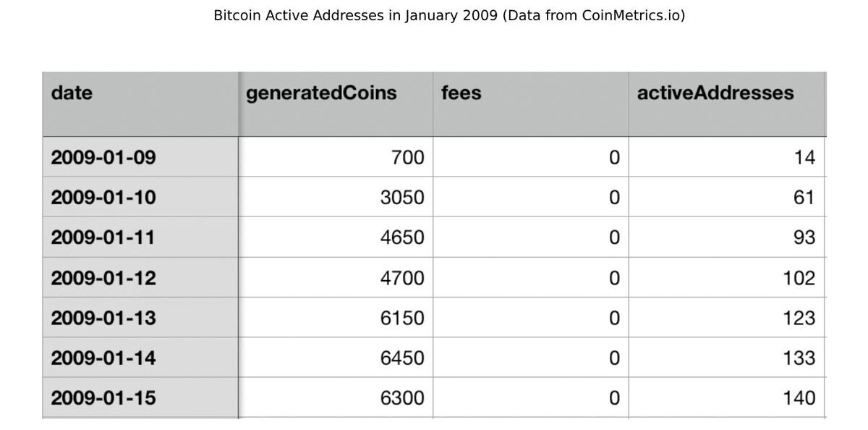Click the cell containing 140
Viewport: 868px width, 430px height.
(799, 398)
